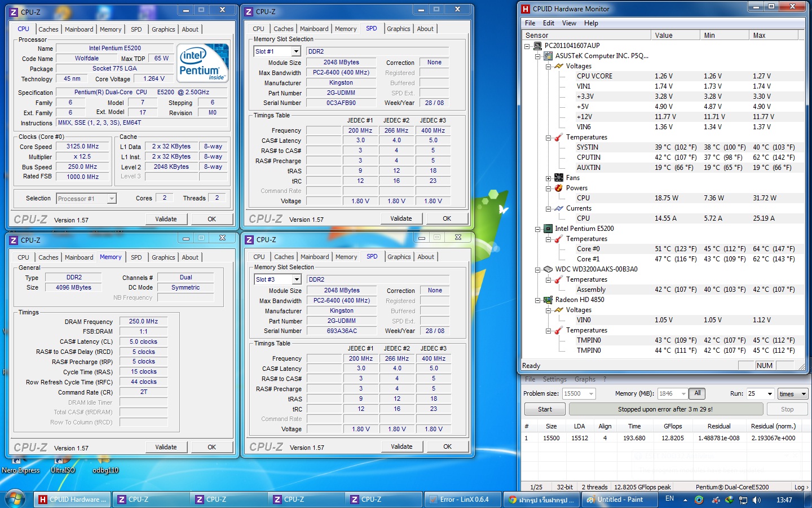This screenshot has height=508, width=812.
Task: Click the ASUSTeK motherboard icon in Hardware Monitor
Action: 548,56
